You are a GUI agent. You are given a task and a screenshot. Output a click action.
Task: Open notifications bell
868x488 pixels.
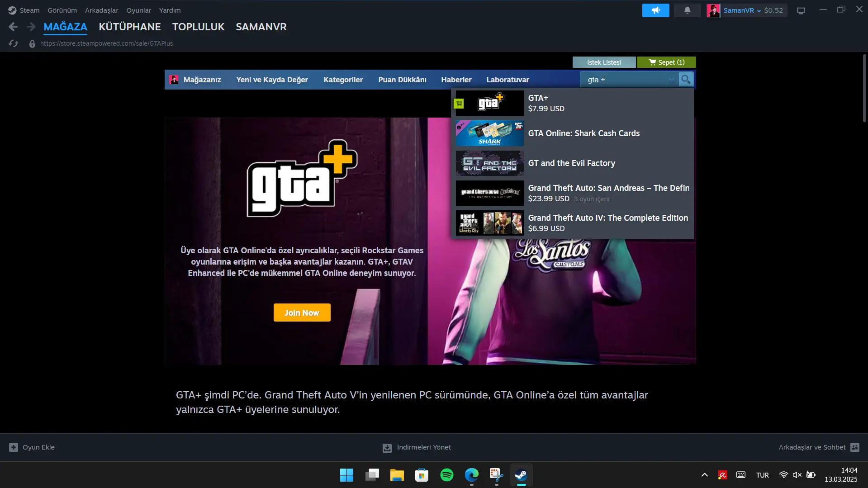[687, 10]
